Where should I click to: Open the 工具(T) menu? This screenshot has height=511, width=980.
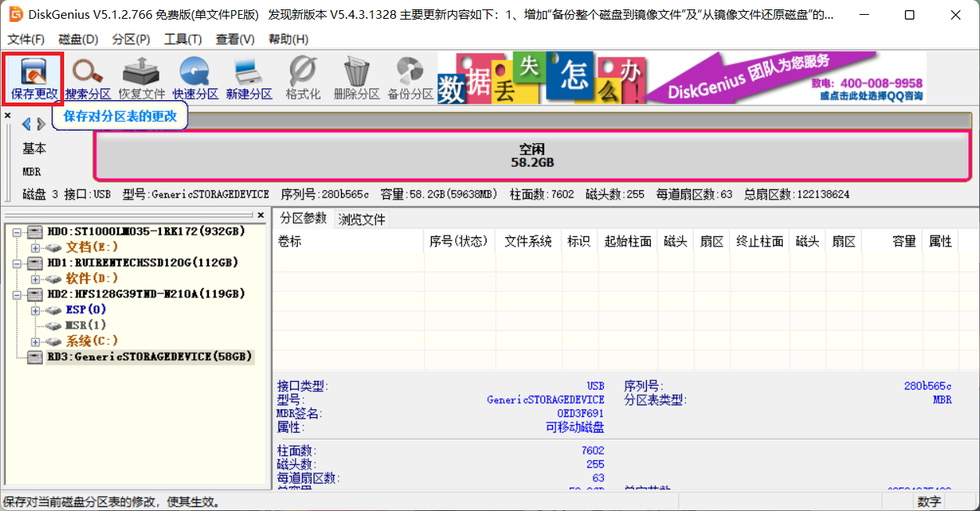(182, 39)
